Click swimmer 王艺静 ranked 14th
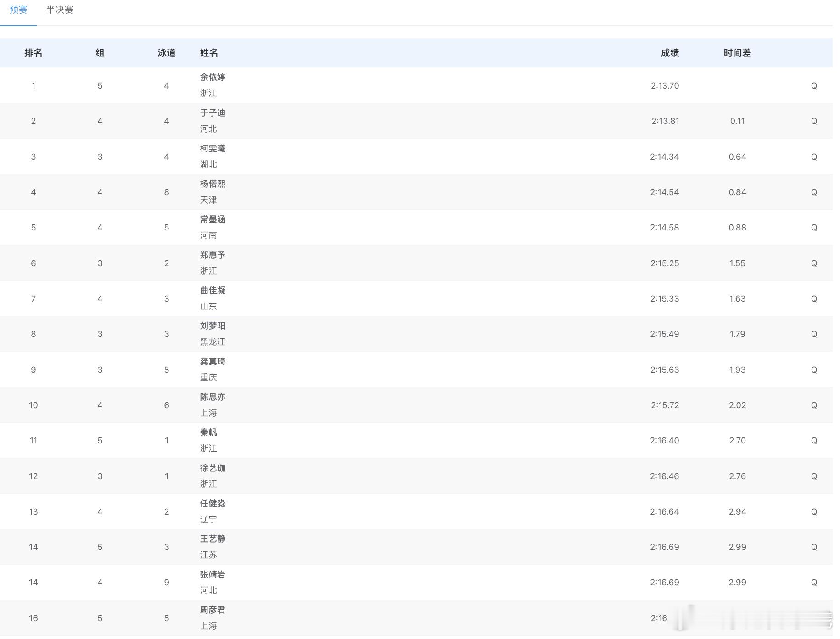Screen dimensions: 840x639 click(x=211, y=539)
